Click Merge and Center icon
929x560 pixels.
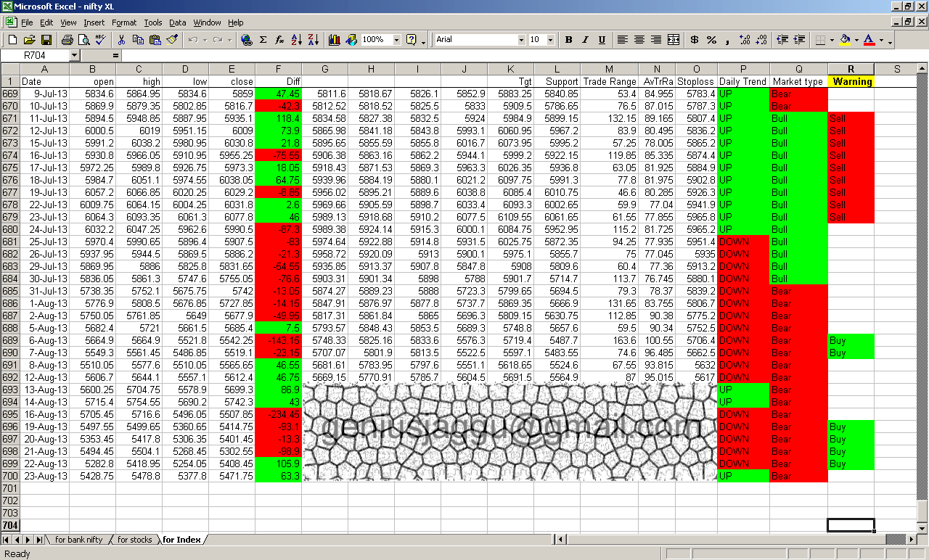(x=674, y=40)
